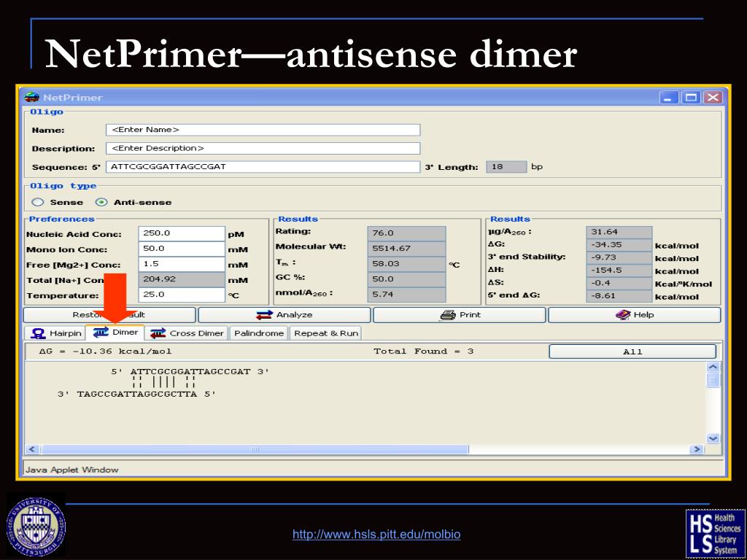Viewport: 747px width, 560px height.
Task: Click the GC % value 50.0
Action: coord(406,279)
